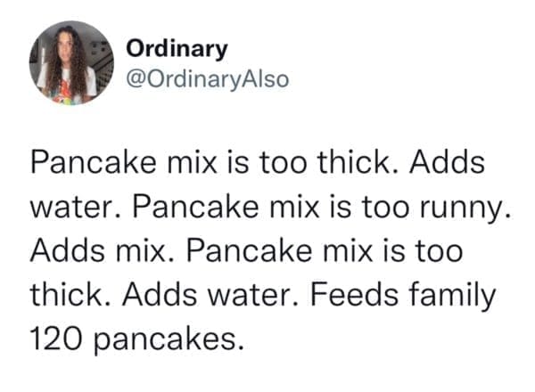Click "thick." at the fourth line's start
This screenshot has height=392, width=535.
coord(69,293)
